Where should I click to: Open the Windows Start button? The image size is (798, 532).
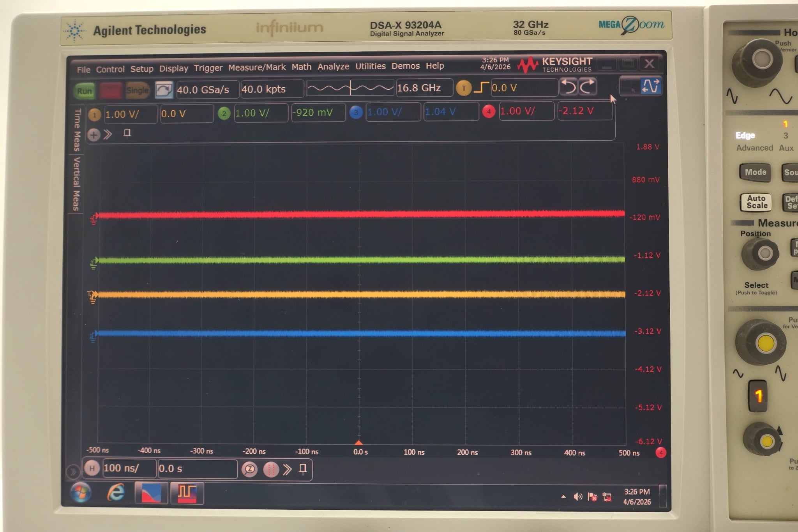(81, 493)
